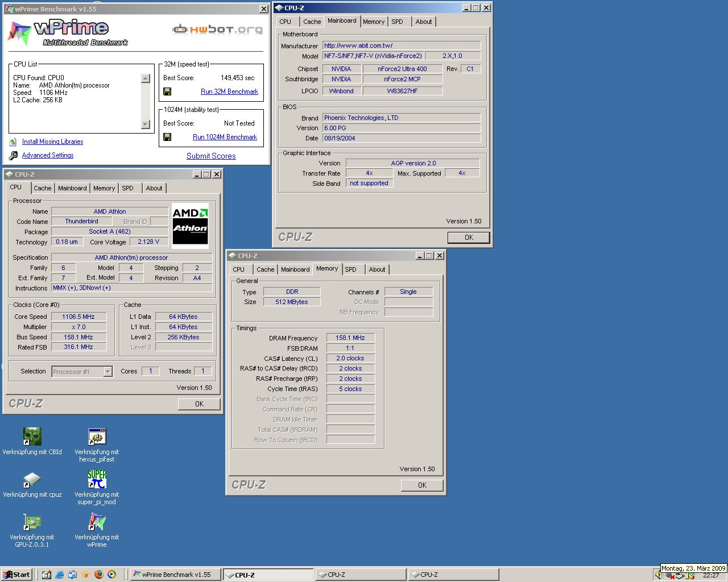Viewport: 728px width, 582px height.
Task: Click the memory Size value 512 MBytes
Action: pos(292,302)
